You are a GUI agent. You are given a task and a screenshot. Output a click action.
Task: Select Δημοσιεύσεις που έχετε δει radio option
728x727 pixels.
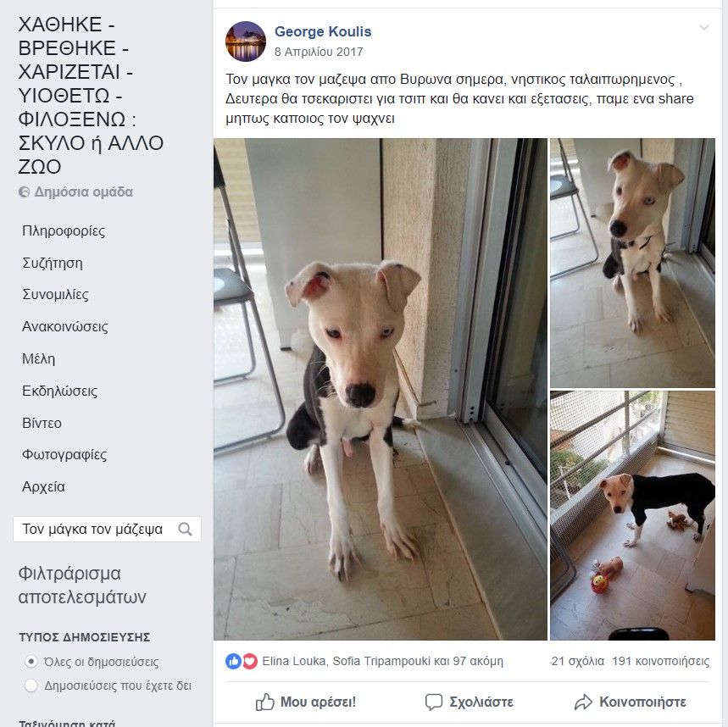point(31,685)
